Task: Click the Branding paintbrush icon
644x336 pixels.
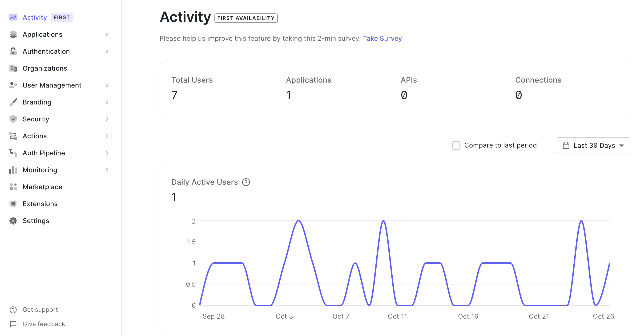Action: [13, 102]
